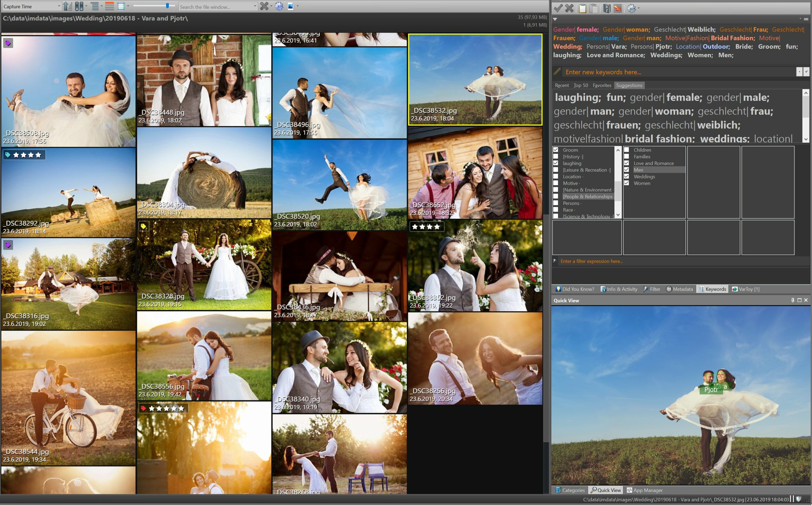Click the reject/X icon in toolbar
Viewport: 812px width, 505px height.
coord(569,8)
